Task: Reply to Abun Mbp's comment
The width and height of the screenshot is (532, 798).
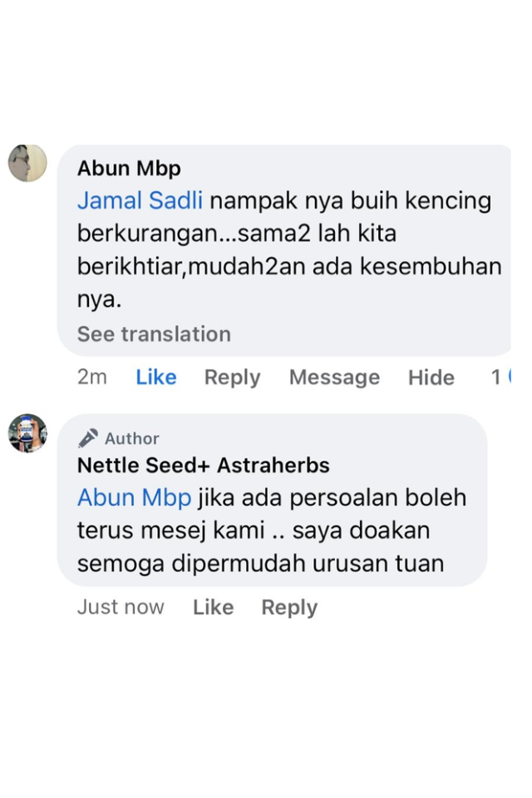Action: (x=232, y=377)
